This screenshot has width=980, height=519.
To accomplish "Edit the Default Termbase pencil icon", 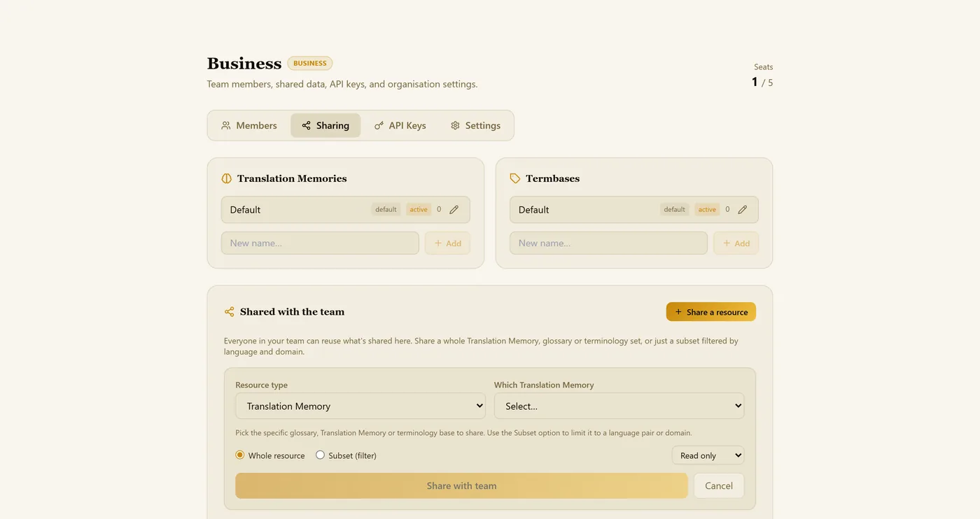I will [742, 209].
